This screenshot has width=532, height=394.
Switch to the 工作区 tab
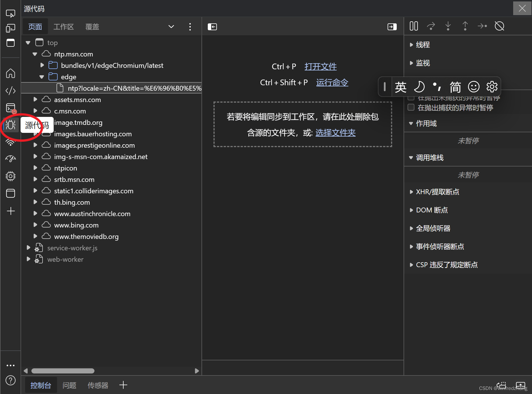tap(64, 27)
